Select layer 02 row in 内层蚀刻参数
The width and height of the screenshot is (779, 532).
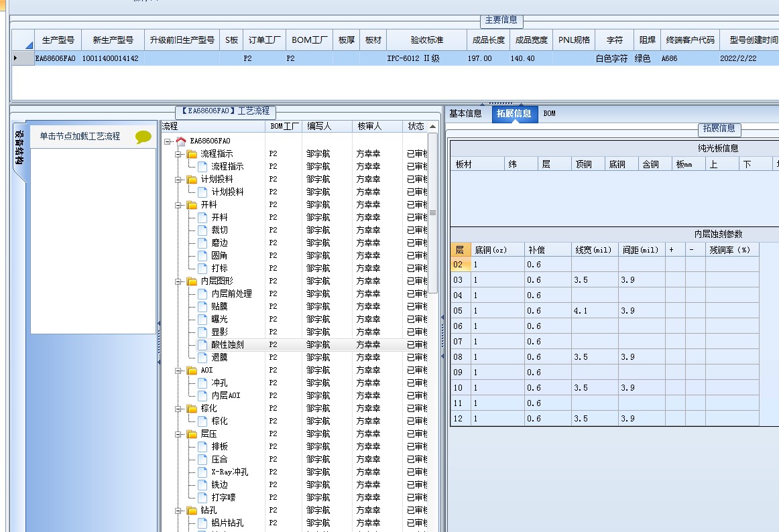(605, 265)
